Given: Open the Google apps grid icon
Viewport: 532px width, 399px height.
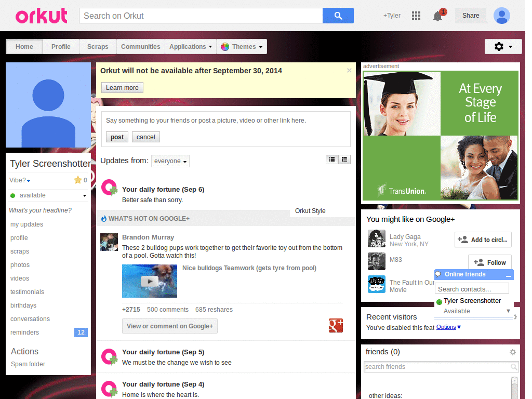Looking at the screenshot, I should [416, 16].
